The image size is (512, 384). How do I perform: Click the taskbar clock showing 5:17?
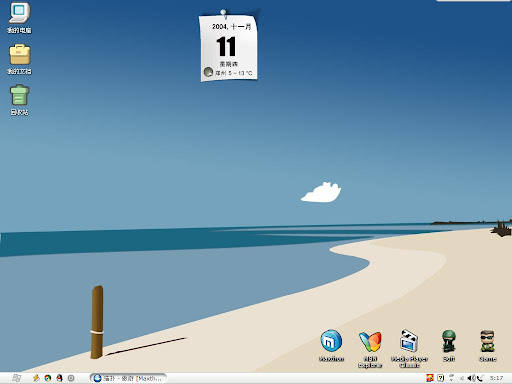pyautogui.click(x=496, y=378)
